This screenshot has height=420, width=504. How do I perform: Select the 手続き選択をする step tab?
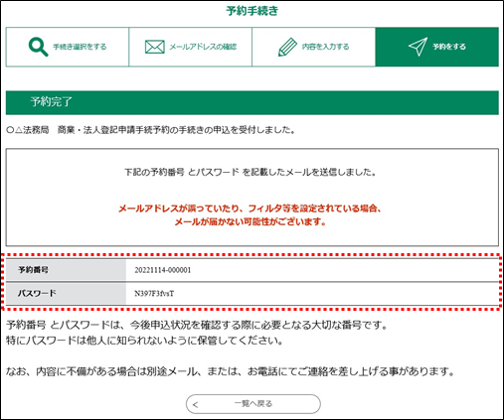(x=68, y=47)
